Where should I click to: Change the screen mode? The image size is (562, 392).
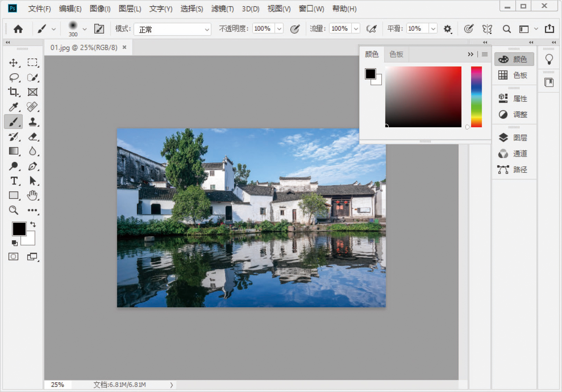click(x=32, y=256)
